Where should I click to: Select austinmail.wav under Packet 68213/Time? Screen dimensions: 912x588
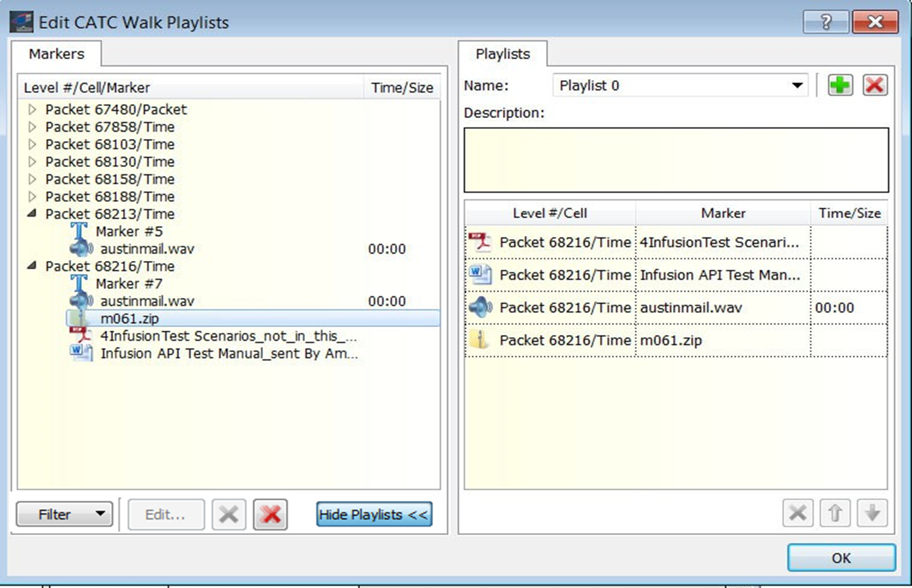click(x=147, y=249)
